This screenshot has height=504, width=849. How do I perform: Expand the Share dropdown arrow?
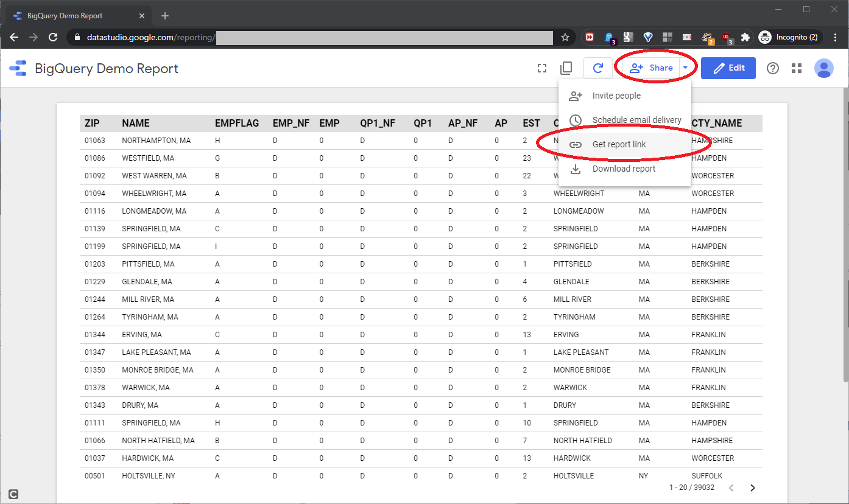(x=685, y=68)
